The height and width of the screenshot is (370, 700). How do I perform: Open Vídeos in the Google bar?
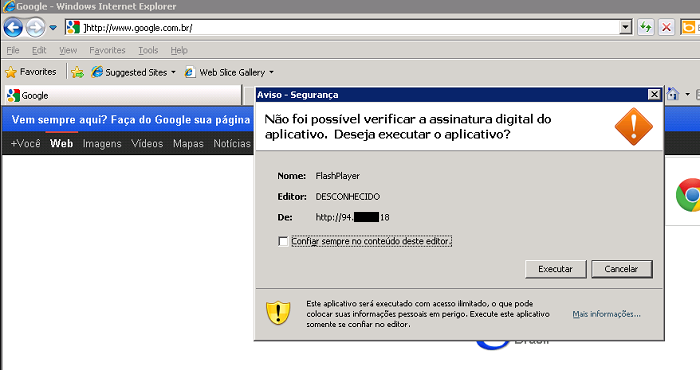point(147,143)
